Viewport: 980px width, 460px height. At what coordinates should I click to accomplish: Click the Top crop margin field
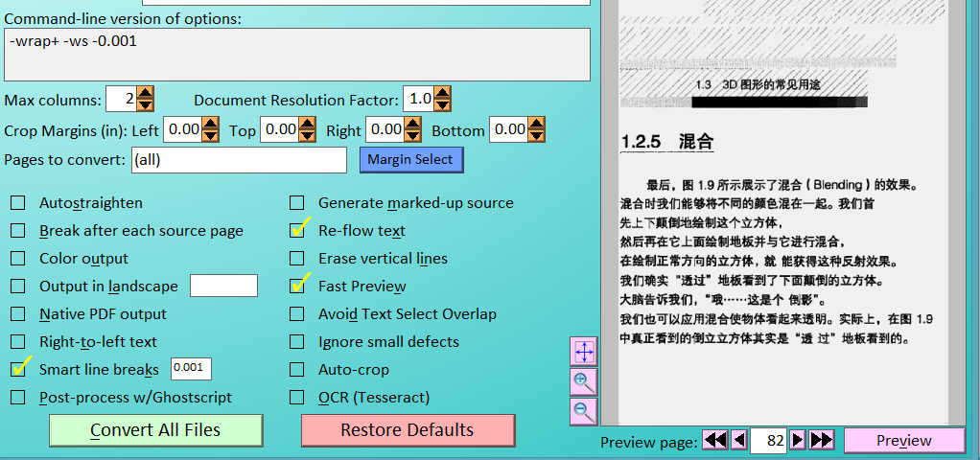[x=279, y=129]
